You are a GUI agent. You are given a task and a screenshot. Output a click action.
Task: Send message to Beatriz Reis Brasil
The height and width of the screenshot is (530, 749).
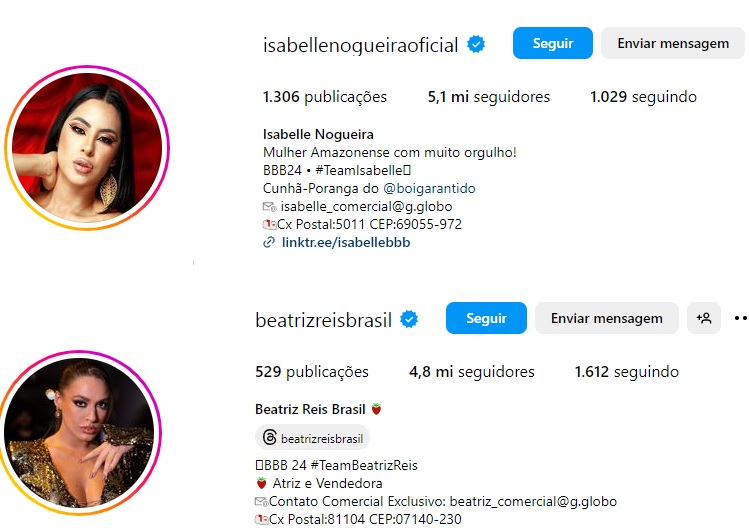607,318
